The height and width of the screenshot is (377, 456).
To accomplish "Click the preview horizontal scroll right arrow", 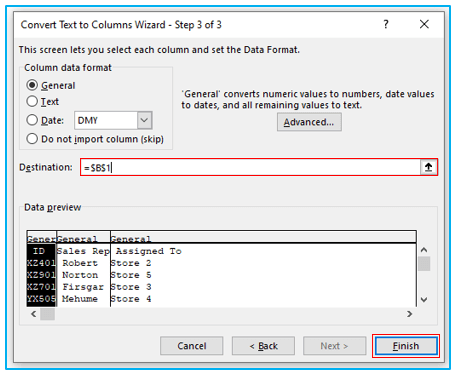I will pyautogui.click(x=409, y=314).
